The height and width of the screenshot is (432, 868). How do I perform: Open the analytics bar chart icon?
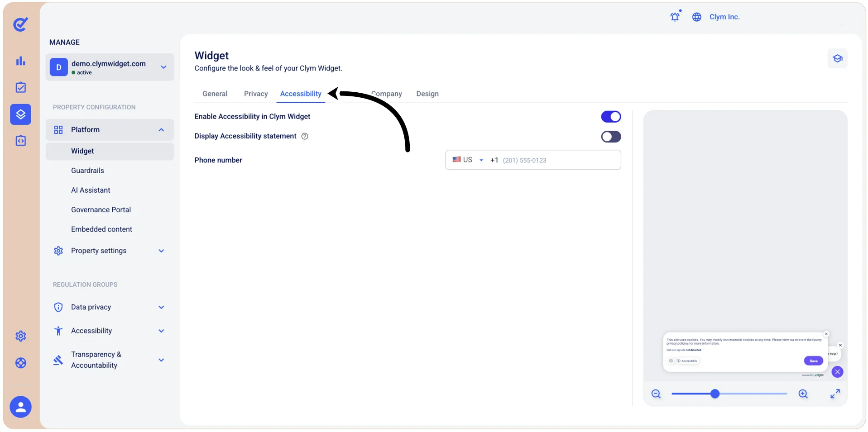tap(20, 61)
